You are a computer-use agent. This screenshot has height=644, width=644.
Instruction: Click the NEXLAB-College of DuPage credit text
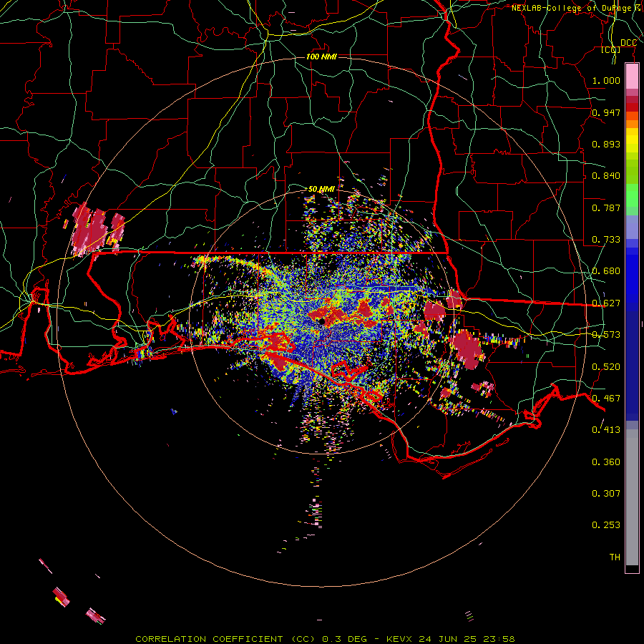(576, 8)
